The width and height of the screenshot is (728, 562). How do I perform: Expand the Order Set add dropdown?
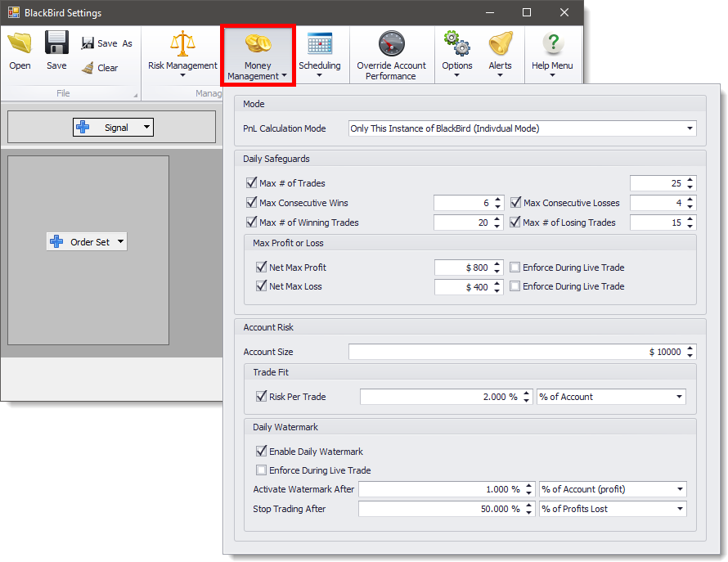(x=121, y=241)
